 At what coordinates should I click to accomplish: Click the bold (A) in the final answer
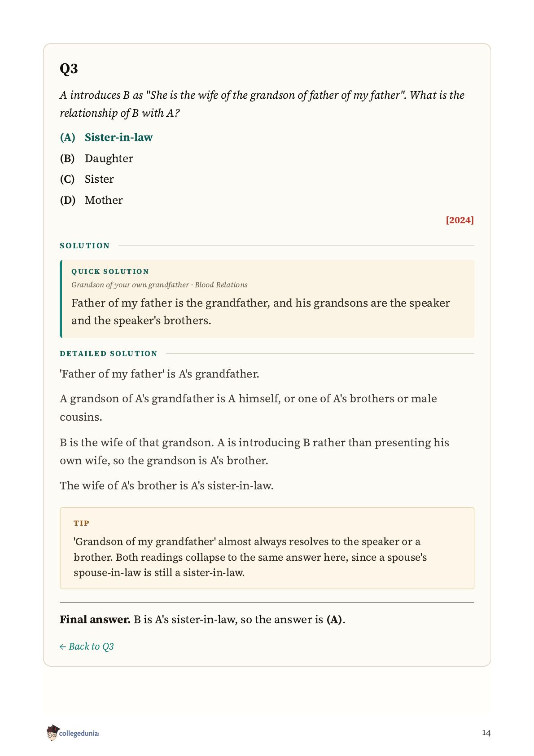click(x=334, y=620)
